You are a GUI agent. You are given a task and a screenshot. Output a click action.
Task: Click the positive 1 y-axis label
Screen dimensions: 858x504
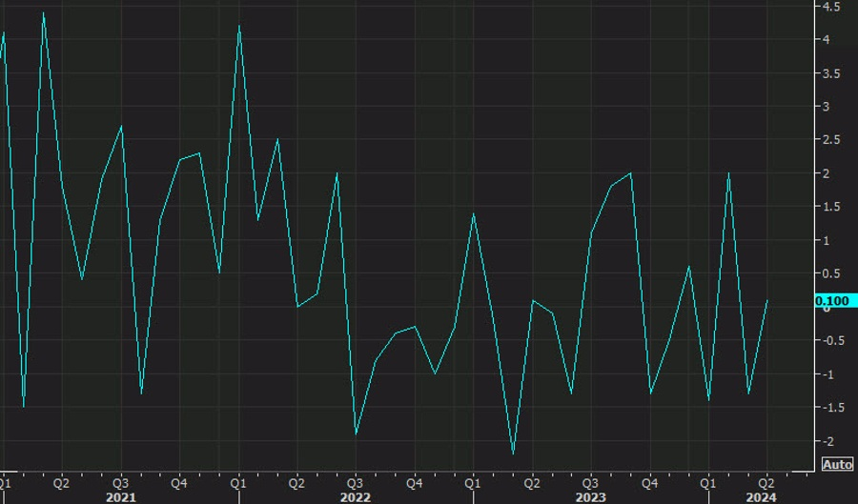point(826,241)
